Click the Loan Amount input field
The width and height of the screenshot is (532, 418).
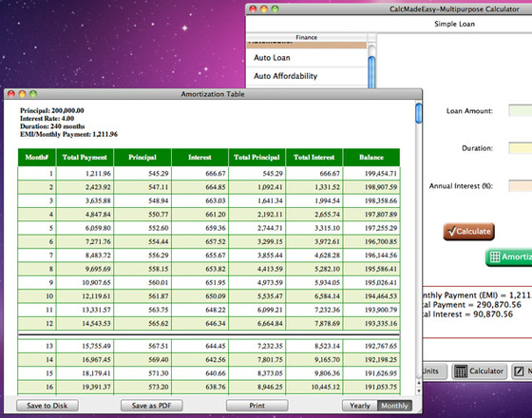[521, 110]
